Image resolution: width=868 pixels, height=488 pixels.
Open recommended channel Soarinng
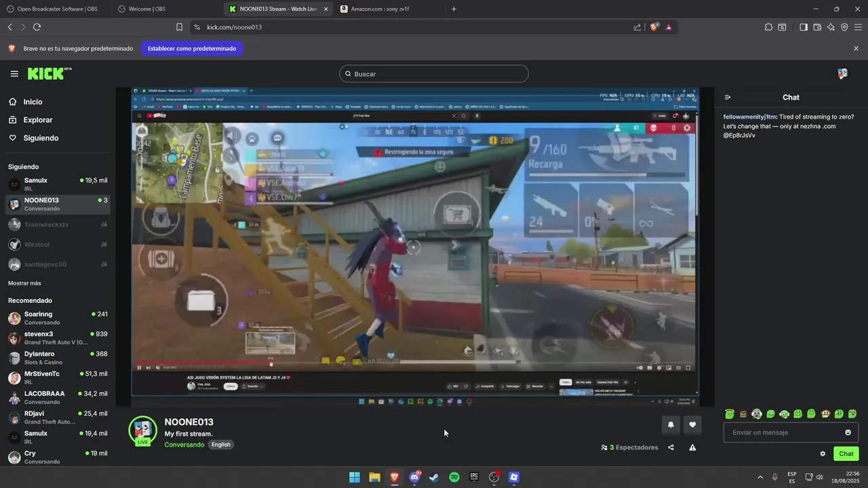(x=58, y=318)
